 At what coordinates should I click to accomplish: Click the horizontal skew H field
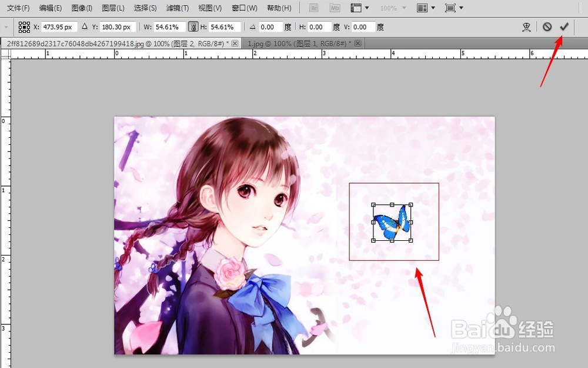tap(319, 27)
